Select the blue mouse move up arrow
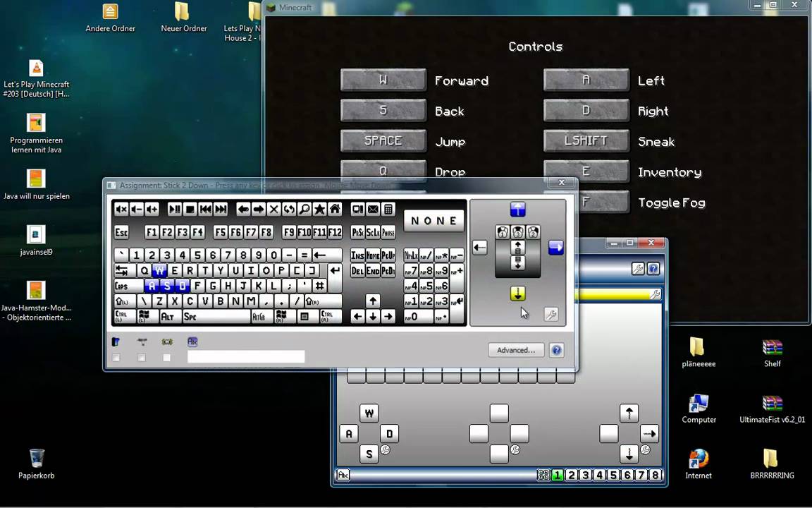The width and height of the screenshot is (812, 508). 518,210
